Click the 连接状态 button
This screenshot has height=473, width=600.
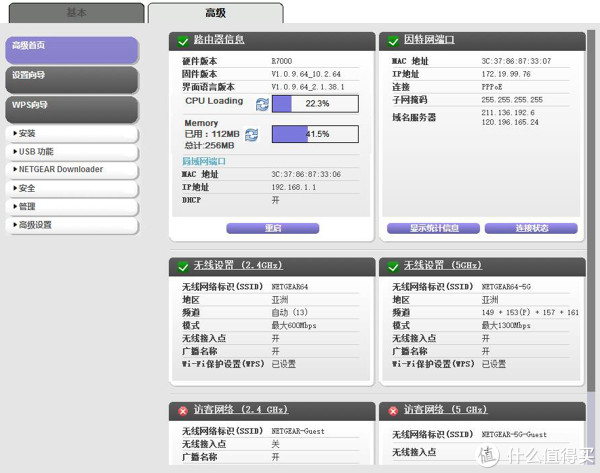(531, 228)
